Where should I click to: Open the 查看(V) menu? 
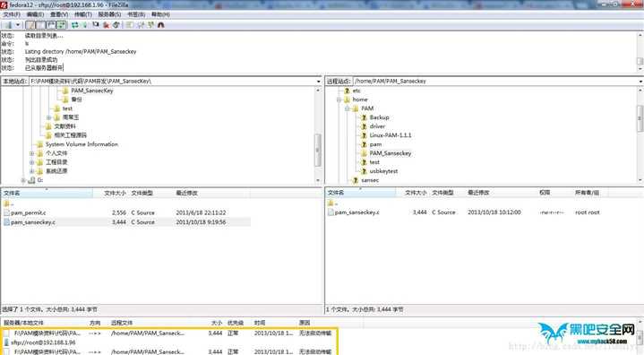59,14
